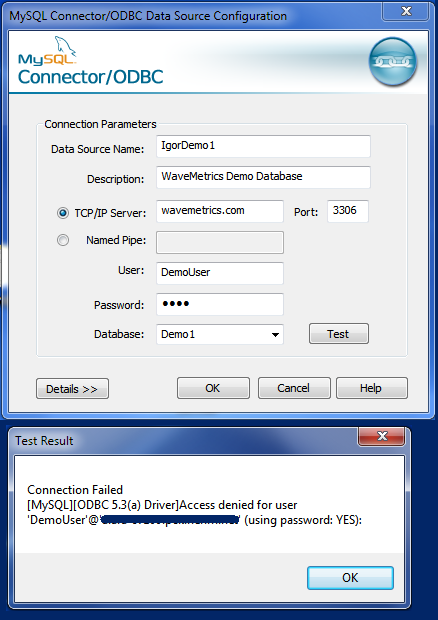Open Help for the connector
This screenshot has width=438, height=620.
372,388
